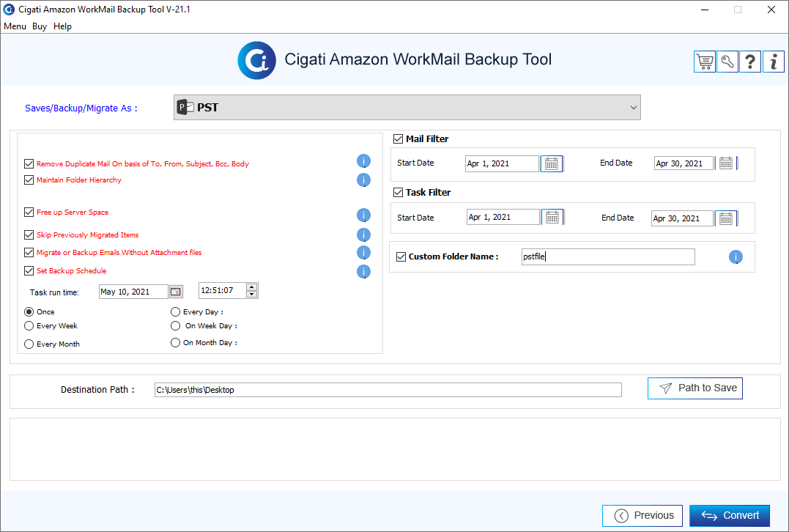Open the about info icon in the header

[774, 62]
